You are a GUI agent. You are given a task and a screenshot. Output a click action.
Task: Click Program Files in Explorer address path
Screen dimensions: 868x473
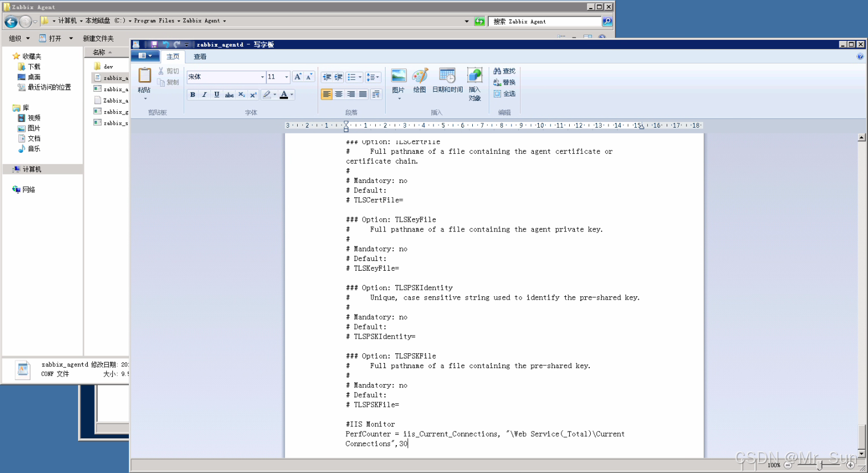pyautogui.click(x=154, y=21)
